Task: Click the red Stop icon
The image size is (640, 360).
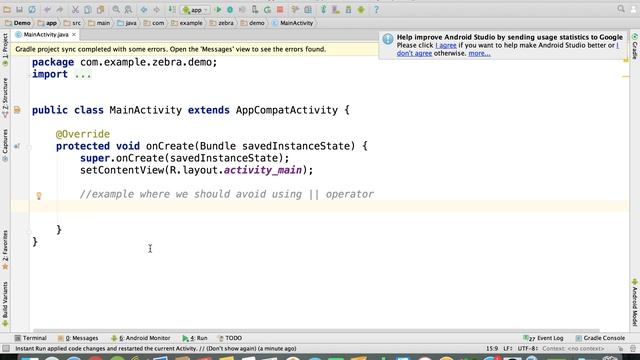Action: click(280, 9)
